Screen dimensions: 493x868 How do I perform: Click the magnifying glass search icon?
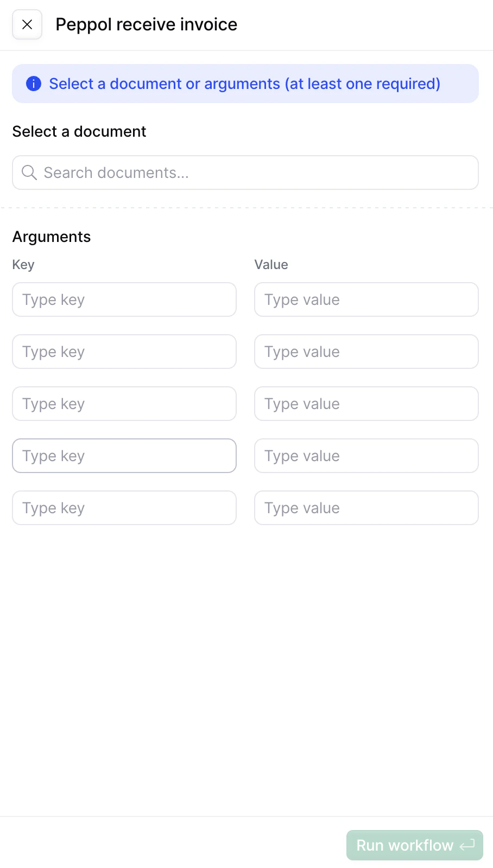[x=29, y=173]
